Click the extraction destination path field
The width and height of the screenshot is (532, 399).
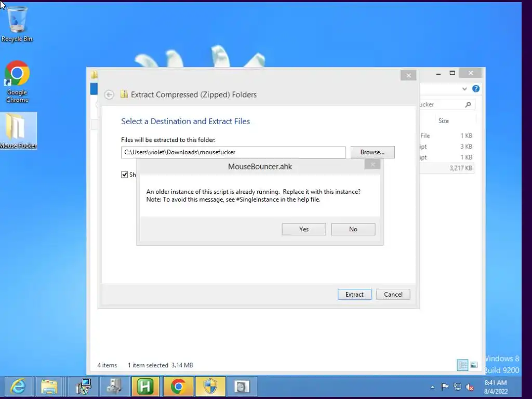point(233,152)
